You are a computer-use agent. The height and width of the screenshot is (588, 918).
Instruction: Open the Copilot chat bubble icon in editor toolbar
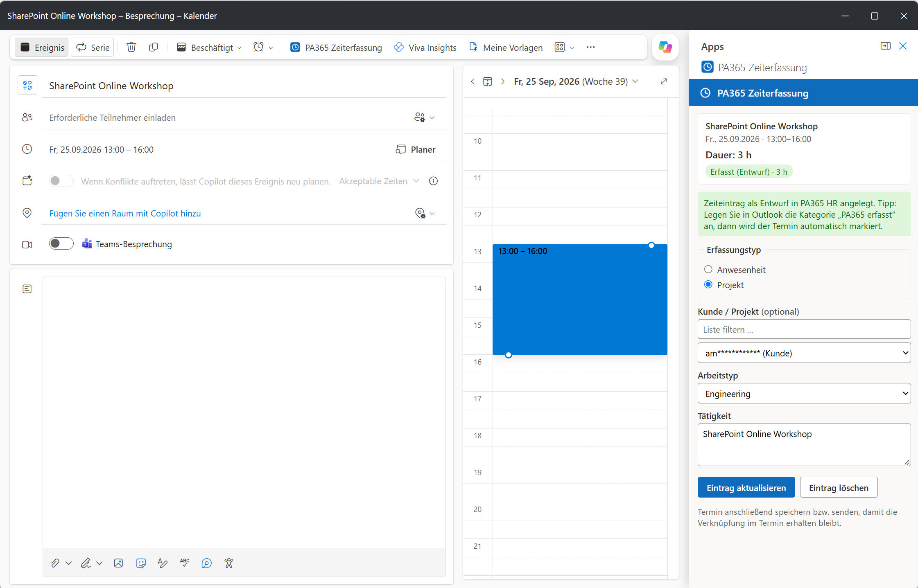tap(207, 563)
